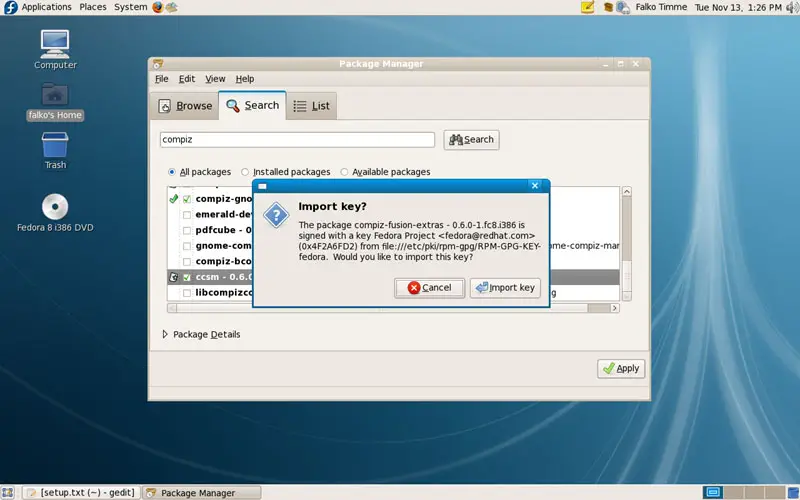Click the Package Manager taskbar button

[202, 492]
